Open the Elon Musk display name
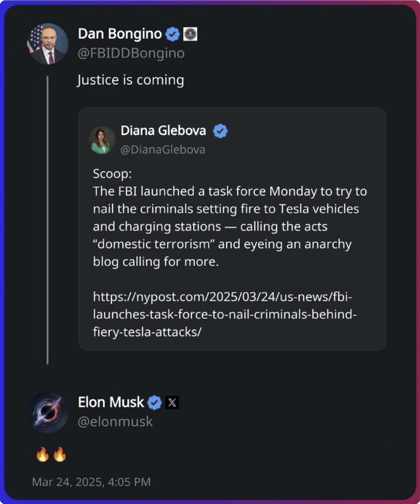 click(111, 402)
